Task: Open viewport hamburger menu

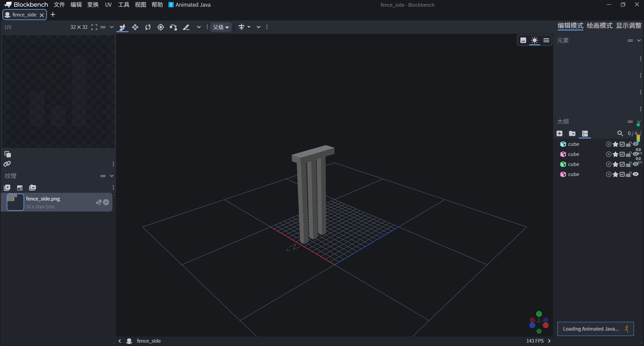Action: (546, 40)
